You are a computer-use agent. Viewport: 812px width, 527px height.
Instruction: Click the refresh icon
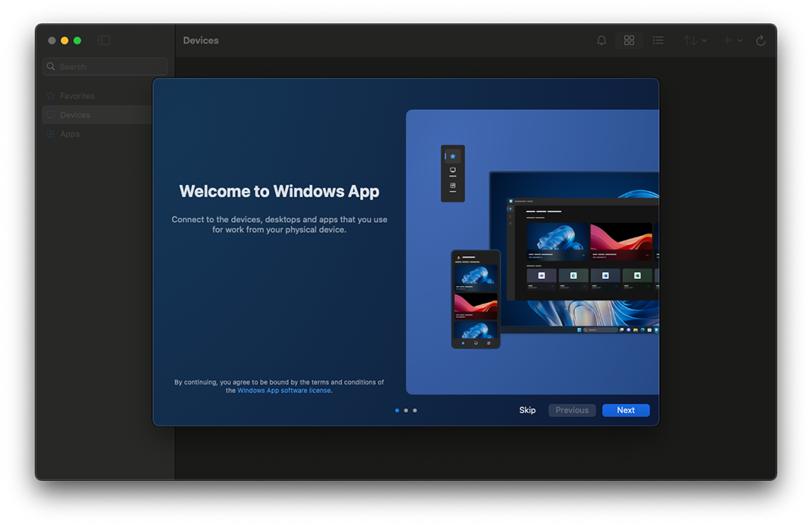click(x=760, y=40)
